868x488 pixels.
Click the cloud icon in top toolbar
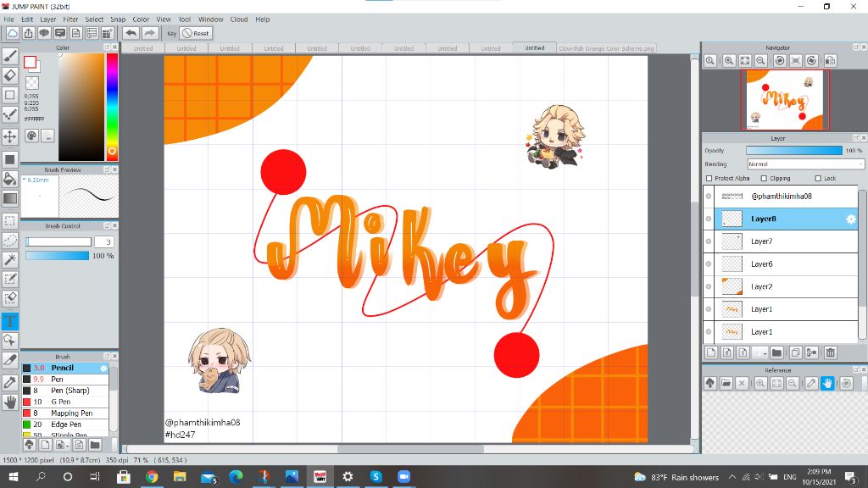12,33
